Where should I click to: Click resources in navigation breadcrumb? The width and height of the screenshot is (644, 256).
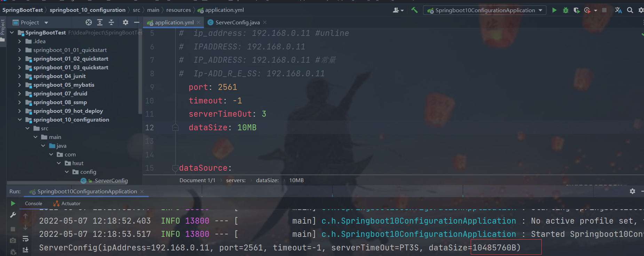tap(178, 10)
